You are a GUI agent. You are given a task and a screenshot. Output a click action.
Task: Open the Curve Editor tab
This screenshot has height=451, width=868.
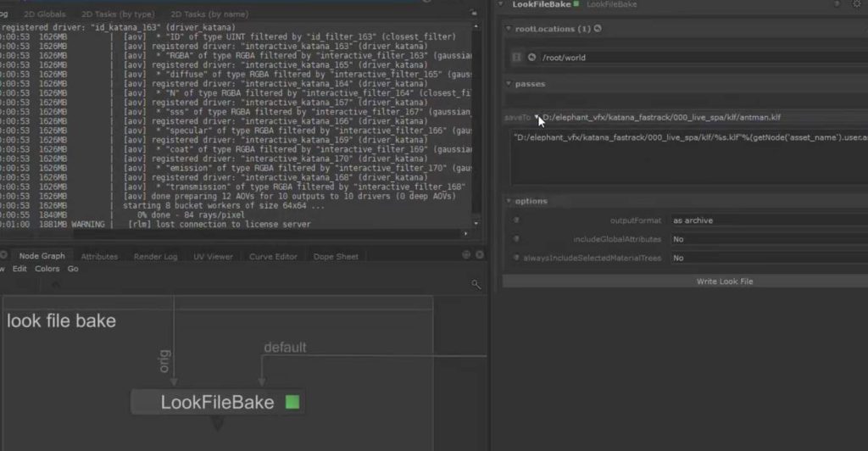pos(273,256)
